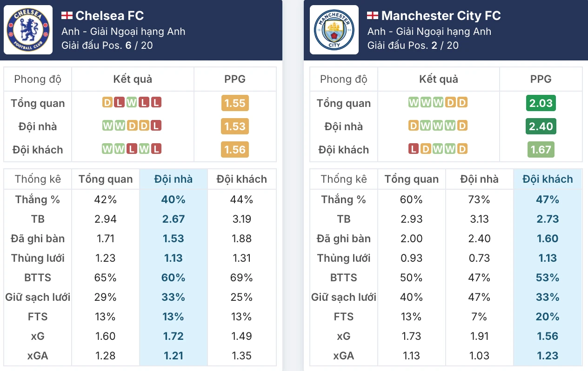Select the 'BTTS' row in Manchester City's stats table
The width and height of the screenshot is (588, 371).
(x=343, y=278)
